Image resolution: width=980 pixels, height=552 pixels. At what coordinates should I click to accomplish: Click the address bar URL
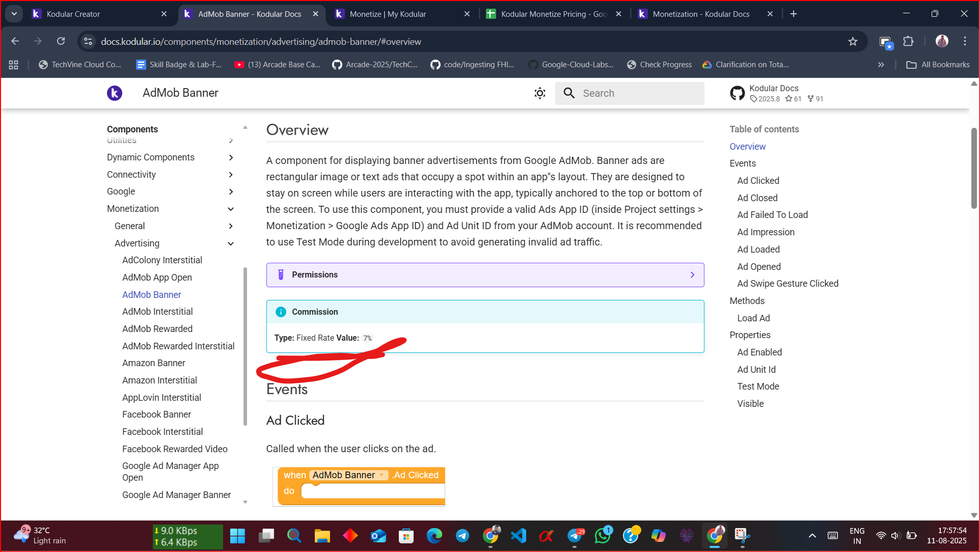pyautogui.click(x=261, y=41)
